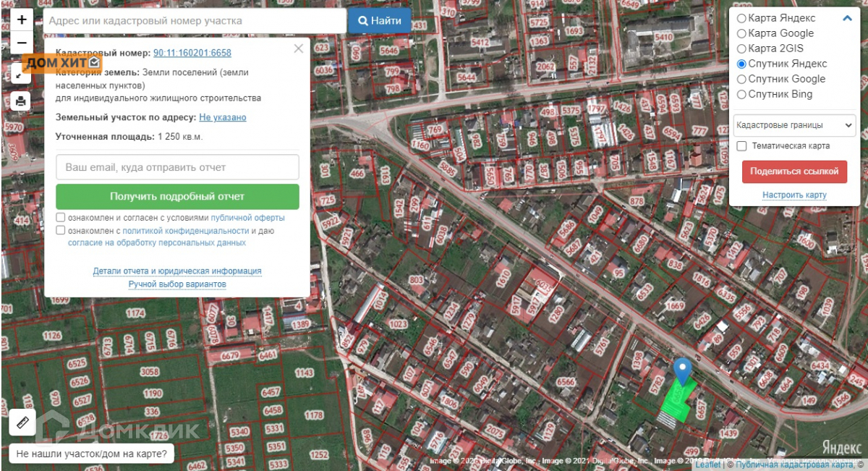This screenshot has width=868, height=471.
Task: Click the Найти search button
Action: [380, 21]
